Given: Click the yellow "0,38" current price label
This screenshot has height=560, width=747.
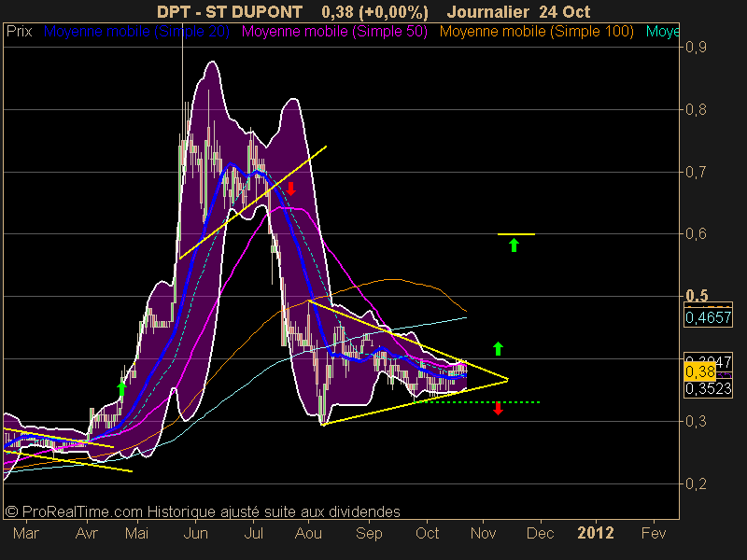Looking at the screenshot, I should 699,371.
